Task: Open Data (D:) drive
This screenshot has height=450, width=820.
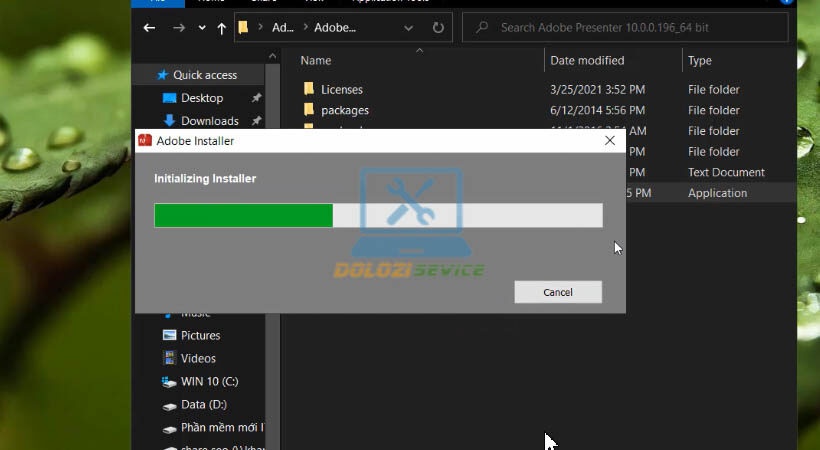Action: (204, 404)
